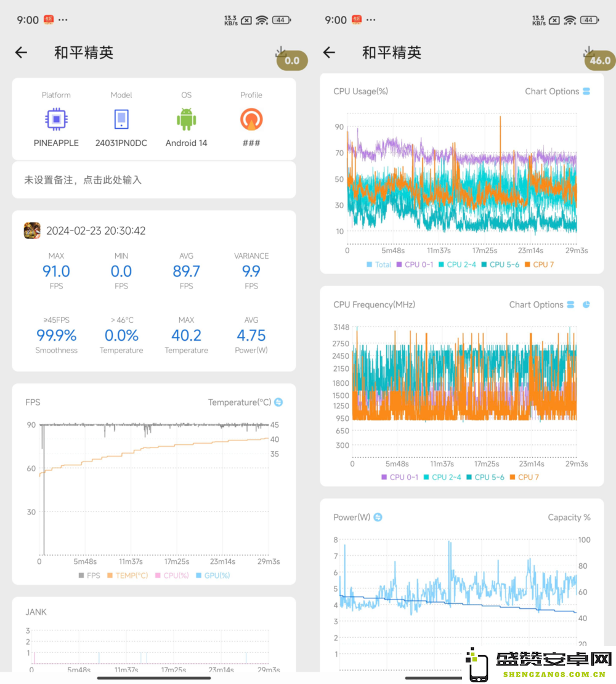Tap the download icon beside the 46.0 badge
616x684 pixels.
(x=588, y=52)
